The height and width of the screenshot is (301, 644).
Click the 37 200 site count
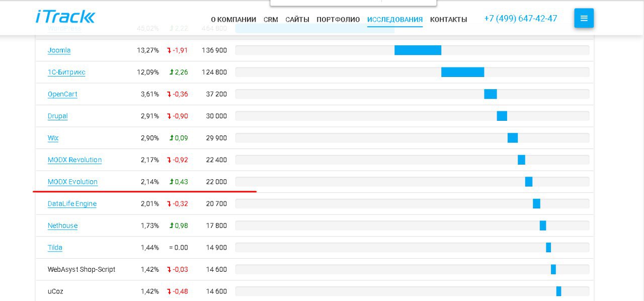[x=216, y=94]
